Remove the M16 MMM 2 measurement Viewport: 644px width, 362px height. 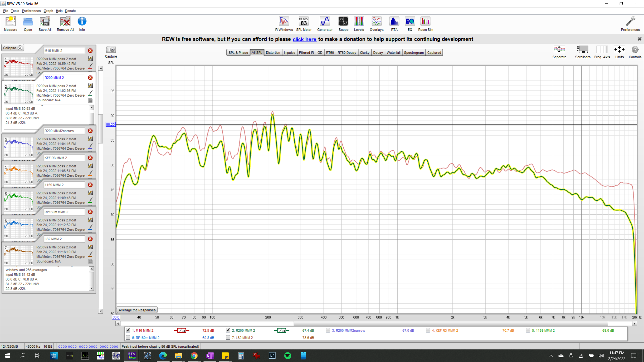tap(90, 51)
